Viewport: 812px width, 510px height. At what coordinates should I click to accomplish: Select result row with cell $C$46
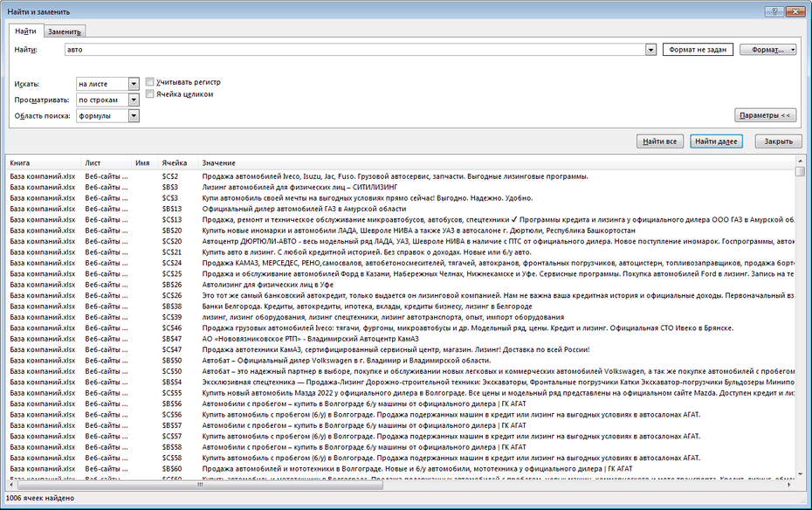pyautogui.click(x=401, y=328)
